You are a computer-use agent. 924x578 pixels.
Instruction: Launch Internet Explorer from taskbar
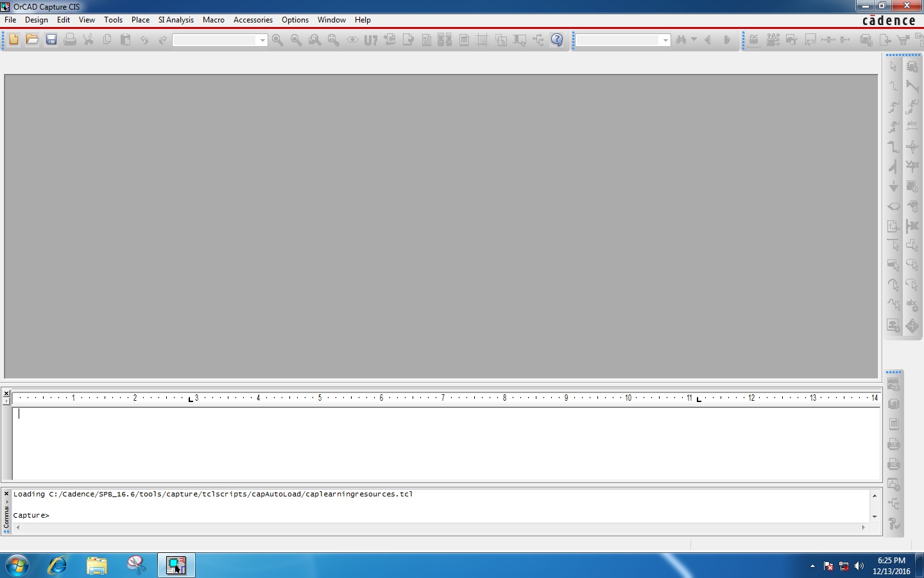(57, 565)
